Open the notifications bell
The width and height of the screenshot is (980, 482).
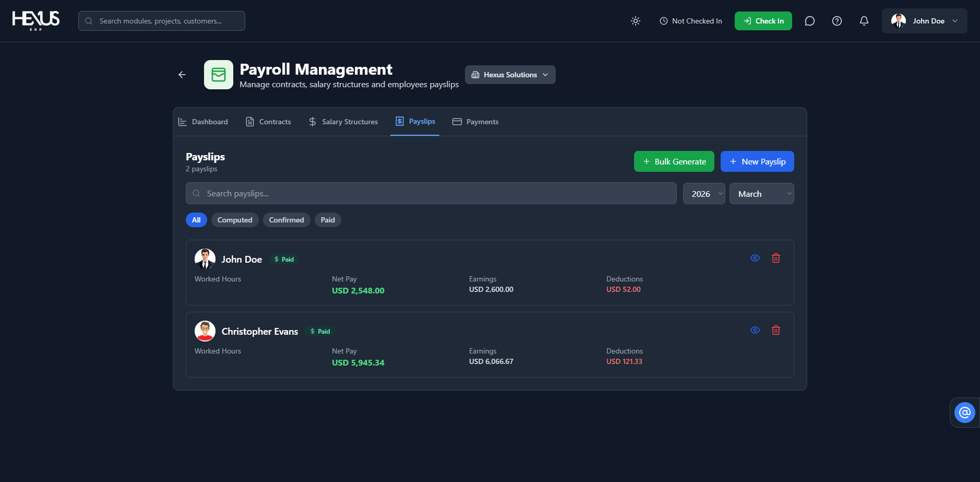click(x=864, y=21)
